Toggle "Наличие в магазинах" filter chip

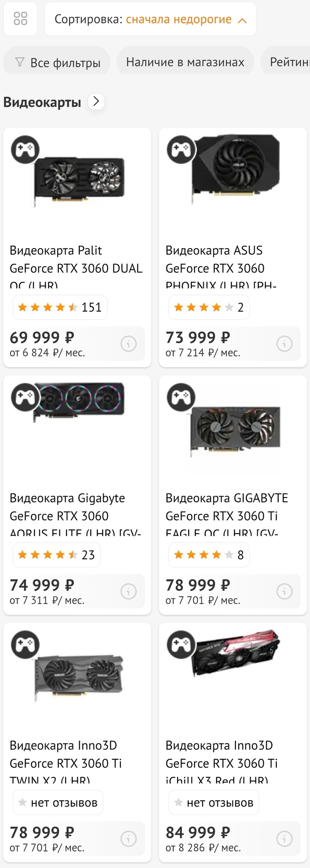coord(185,62)
